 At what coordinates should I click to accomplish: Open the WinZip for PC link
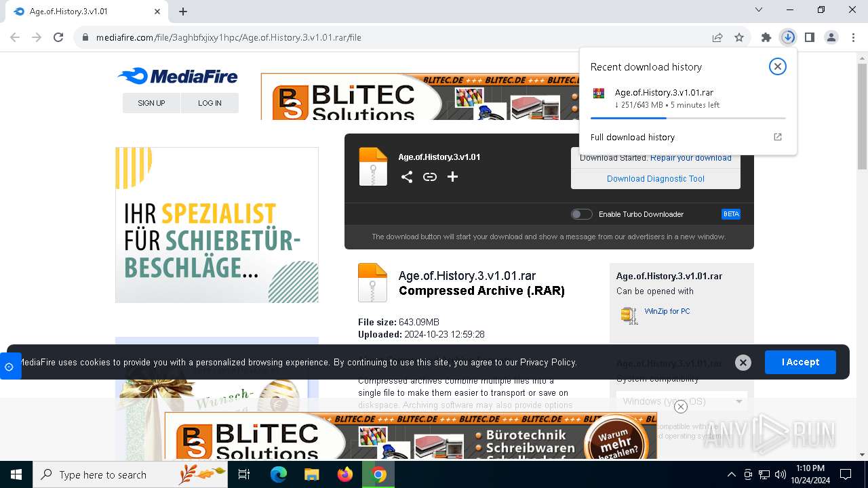pyautogui.click(x=667, y=311)
